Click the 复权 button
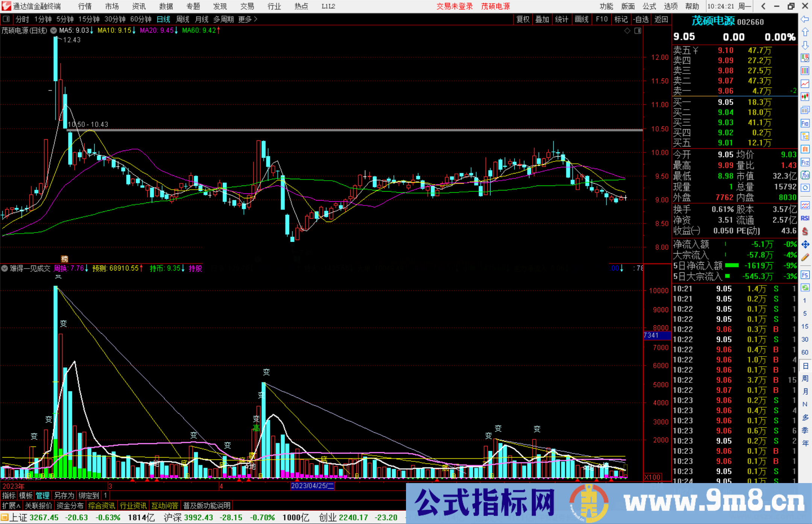 tap(523, 19)
